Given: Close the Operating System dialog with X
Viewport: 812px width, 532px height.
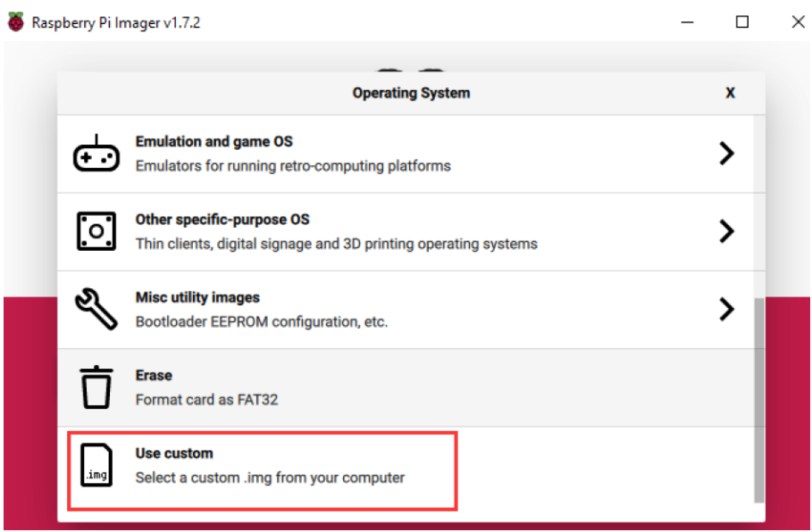Looking at the screenshot, I should coord(730,93).
